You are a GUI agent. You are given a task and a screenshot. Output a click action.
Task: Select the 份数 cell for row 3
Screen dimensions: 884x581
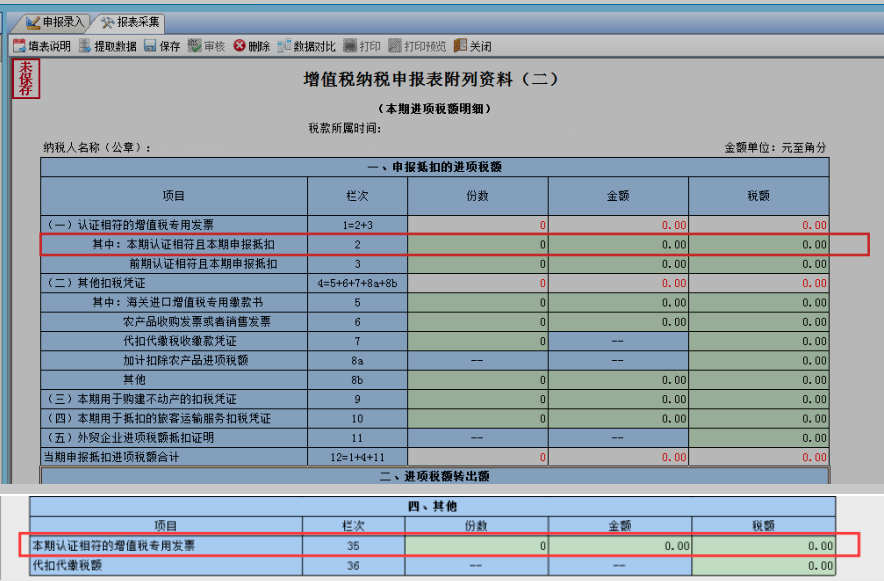(x=478, y=264)
